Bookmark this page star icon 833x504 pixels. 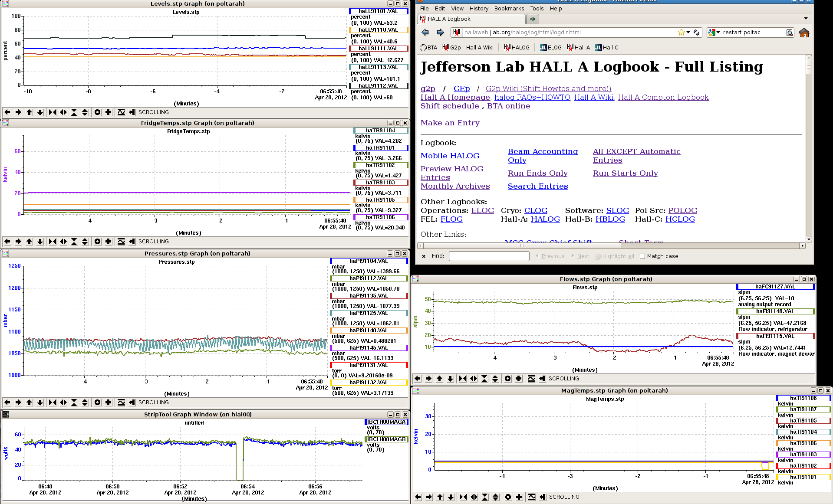tap(682, 33)
